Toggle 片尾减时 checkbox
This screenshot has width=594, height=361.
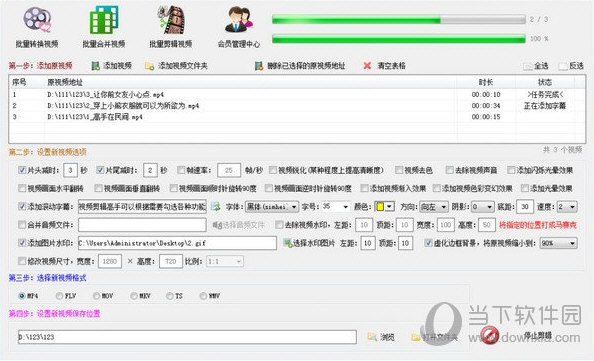(100, 170)
